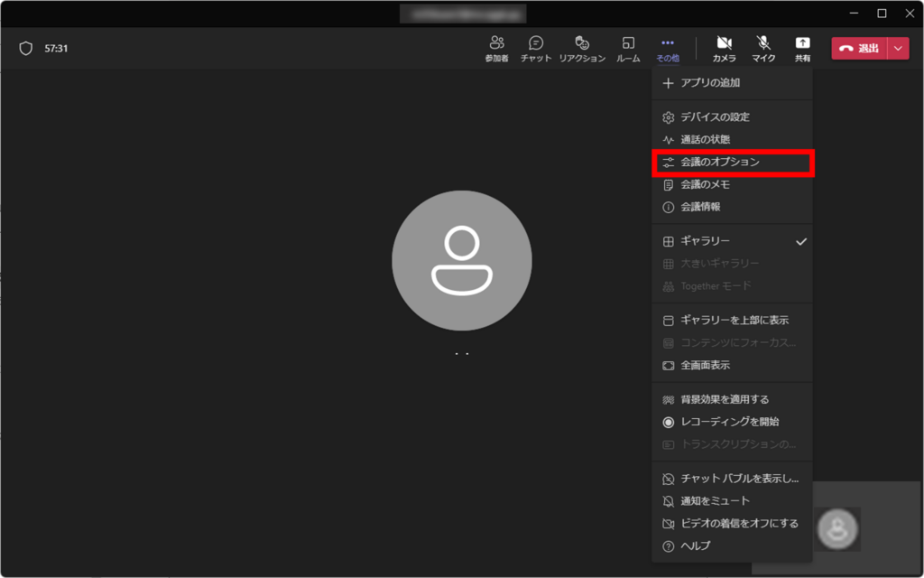
Task: Click the red 退出 leave button
Action: pos(859,49)
